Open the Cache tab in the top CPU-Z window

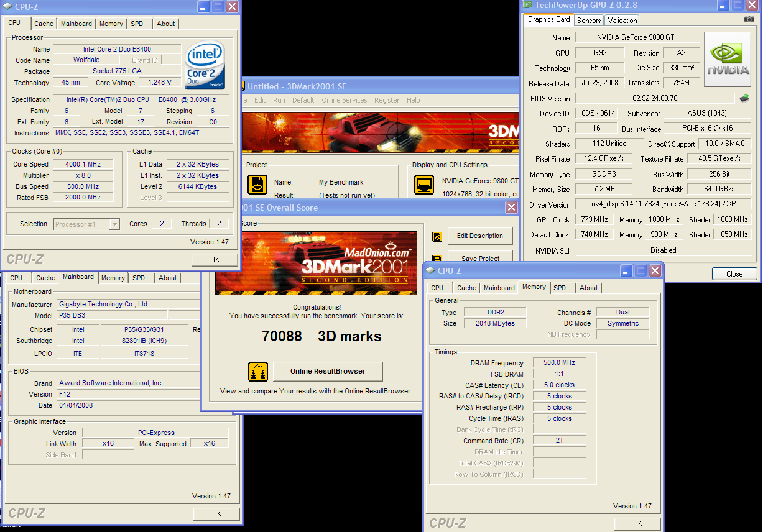coord(44,24)
